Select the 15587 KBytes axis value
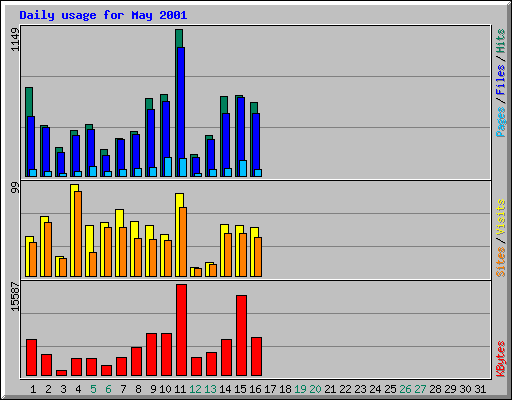 [15, 297]
